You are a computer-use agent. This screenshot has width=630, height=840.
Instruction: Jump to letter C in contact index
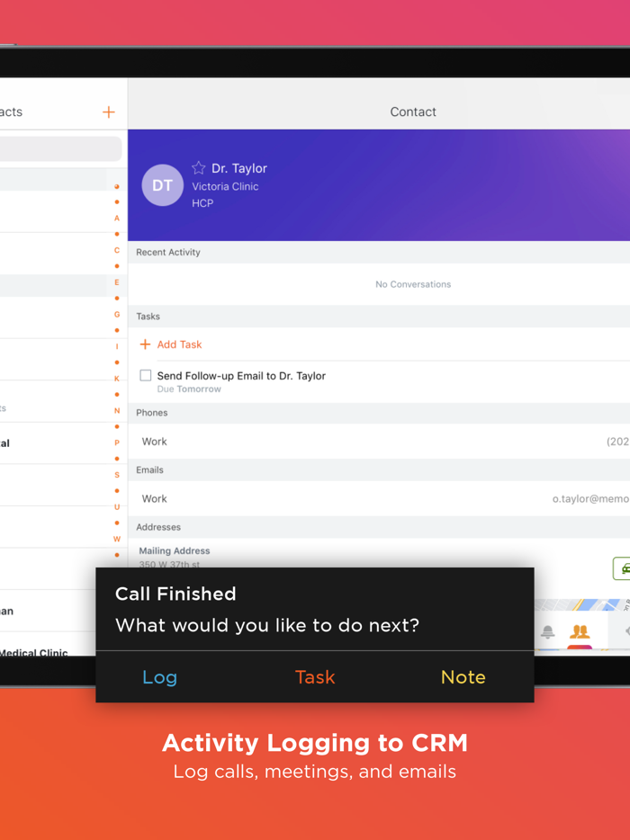(x=117, y=250)
